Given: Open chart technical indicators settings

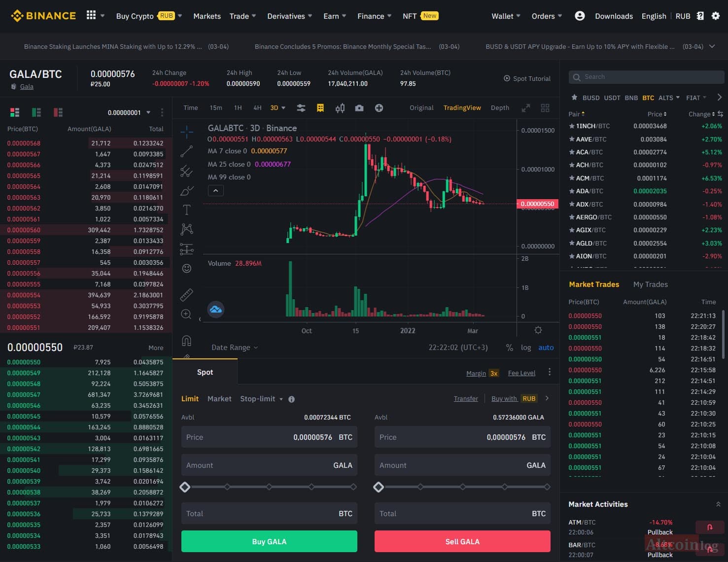Looking at the screenshot, I should pyautogui.click(x=301, y=108).
